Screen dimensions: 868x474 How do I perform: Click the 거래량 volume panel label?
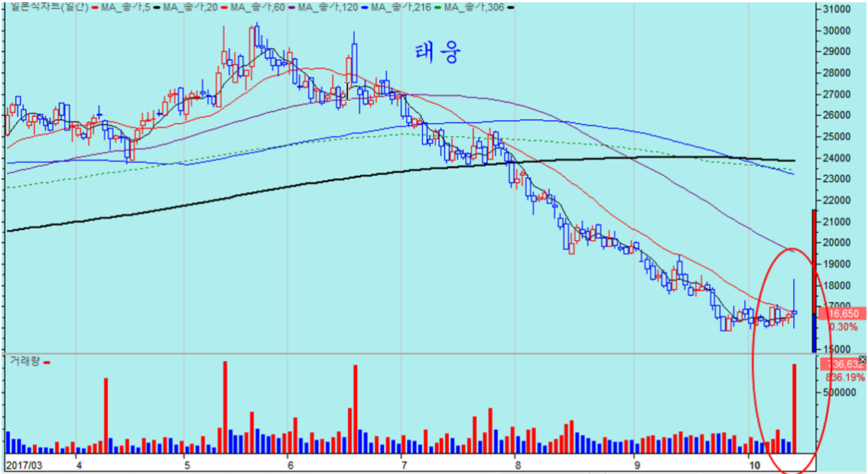(x=23, y=361)
